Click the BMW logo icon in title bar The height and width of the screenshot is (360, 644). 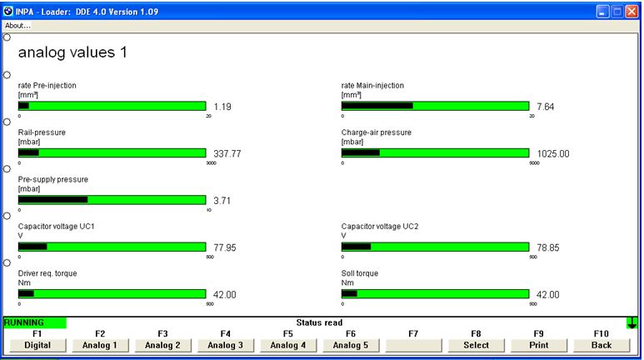[x=9, y=12]
